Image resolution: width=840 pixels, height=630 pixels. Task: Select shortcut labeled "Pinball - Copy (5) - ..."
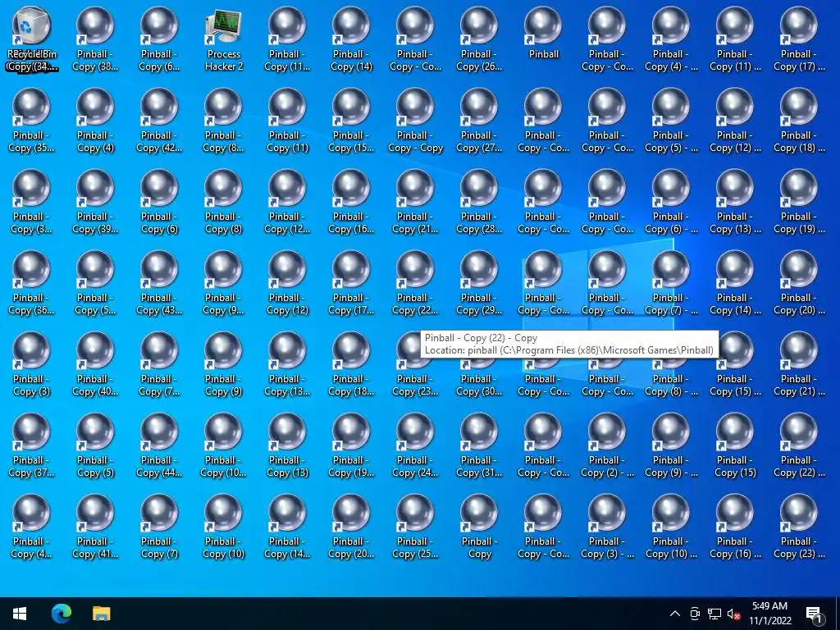click(x=671, y=121)
